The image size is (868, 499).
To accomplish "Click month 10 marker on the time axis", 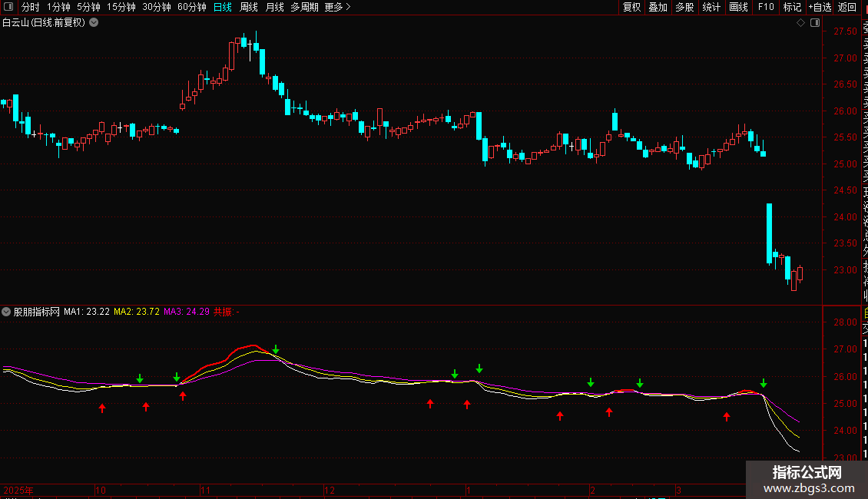I will tap(100, 490).
